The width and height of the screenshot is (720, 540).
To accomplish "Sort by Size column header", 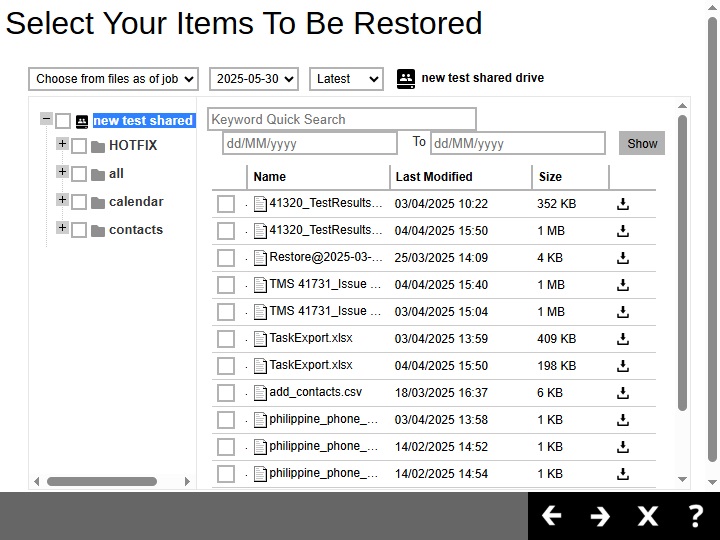I will coord(570,177).
